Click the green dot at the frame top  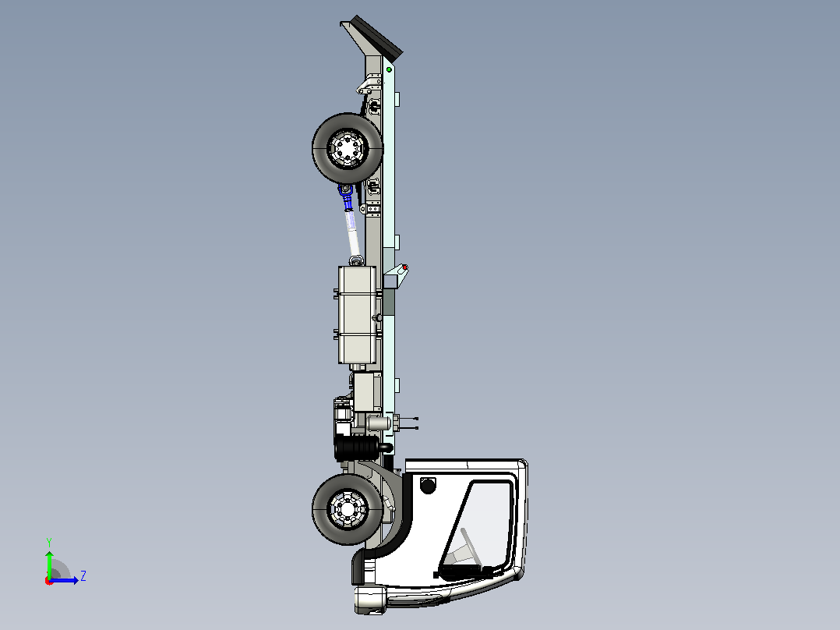[390, 69]
